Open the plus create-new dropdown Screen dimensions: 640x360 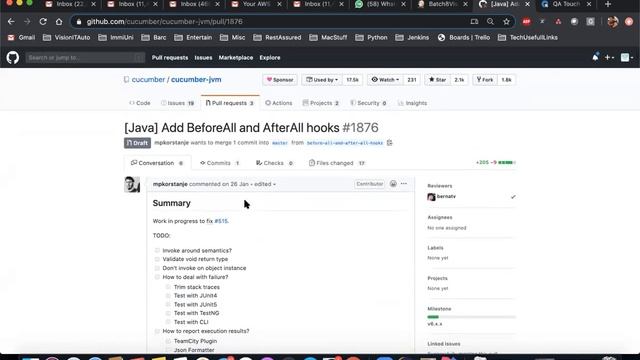[x=609, y=58]
